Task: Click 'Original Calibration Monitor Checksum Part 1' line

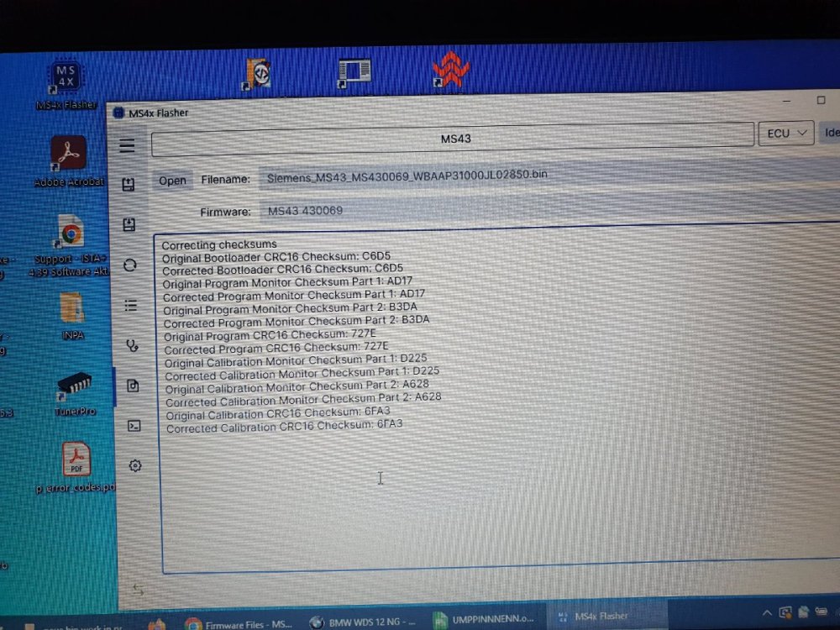Action: point(296,360)
